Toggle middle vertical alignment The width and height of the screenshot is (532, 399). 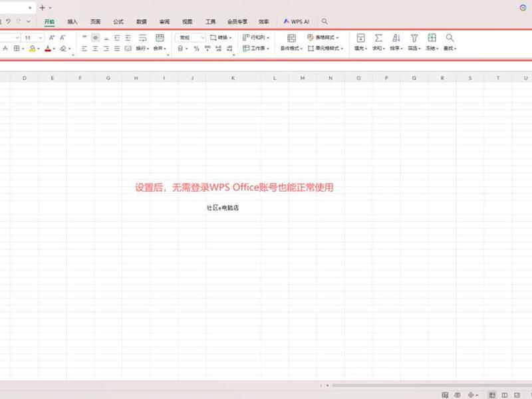[x=96, y=38]
